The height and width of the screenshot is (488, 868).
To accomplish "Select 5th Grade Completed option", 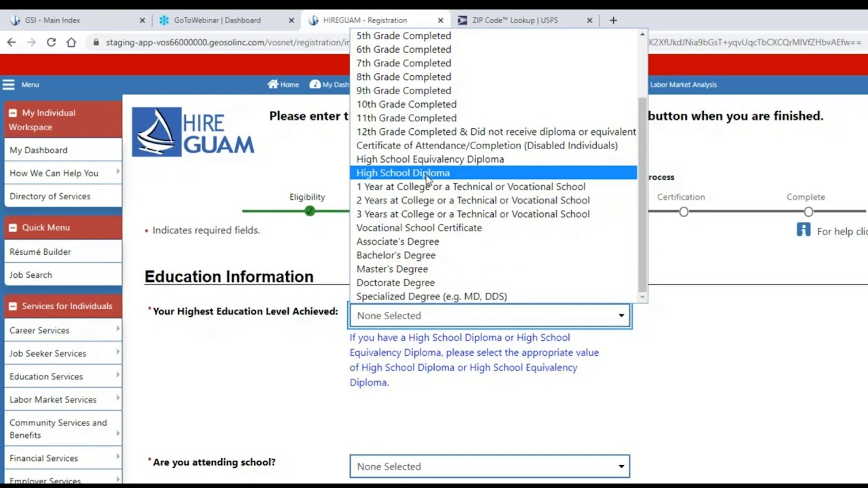I will tap(494, 36).
